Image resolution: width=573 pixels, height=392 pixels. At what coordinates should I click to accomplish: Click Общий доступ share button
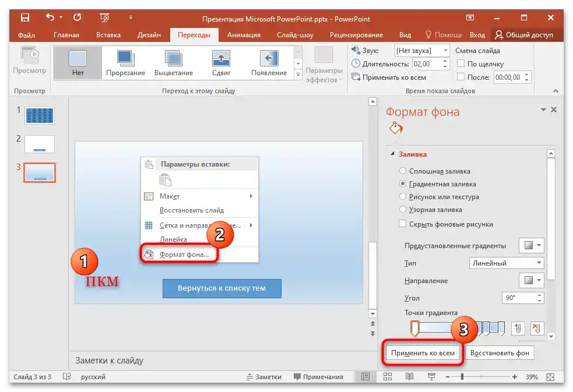point(523,35)
